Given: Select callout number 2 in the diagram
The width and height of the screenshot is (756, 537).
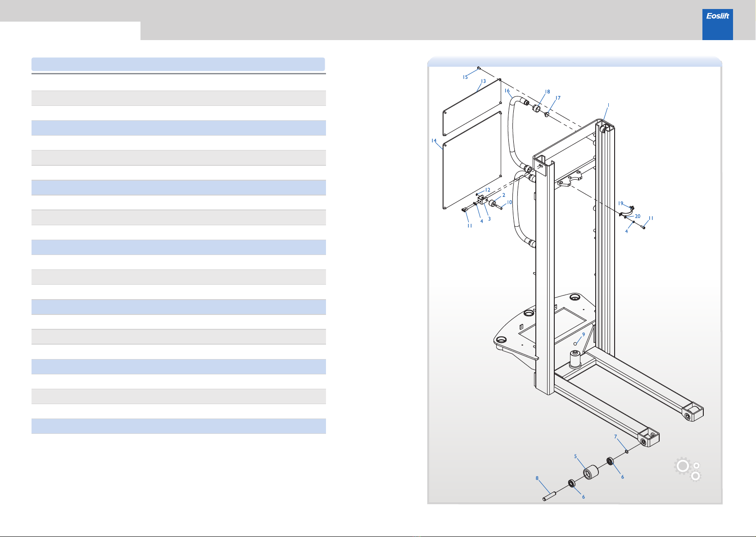Looking at the screenshot, I should pyautogui.click(x=504, y=195).
